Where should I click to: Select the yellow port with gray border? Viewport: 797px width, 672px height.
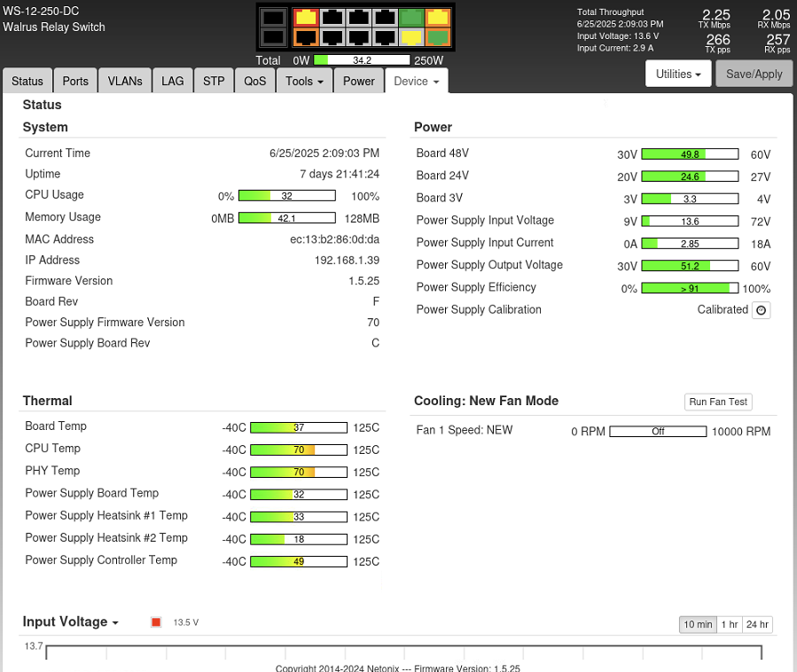411,37
